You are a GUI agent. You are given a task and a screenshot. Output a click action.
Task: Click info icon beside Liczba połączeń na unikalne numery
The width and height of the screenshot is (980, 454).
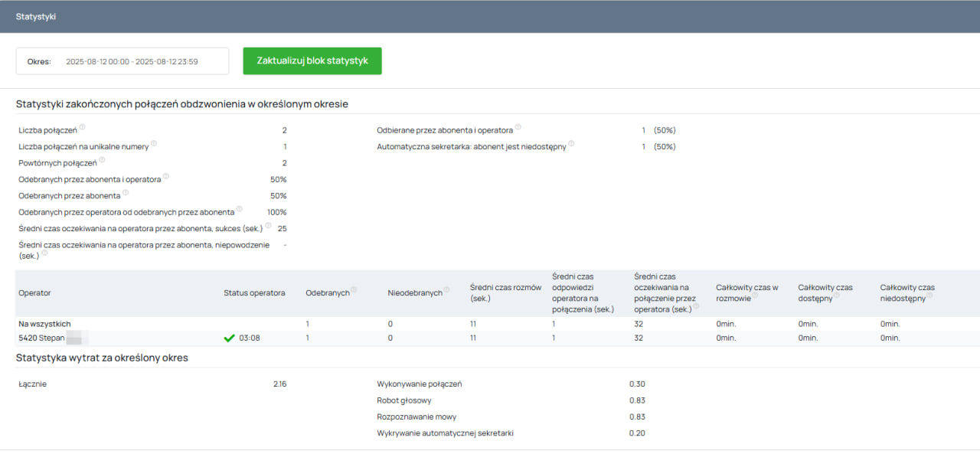[x=154, y=144]
